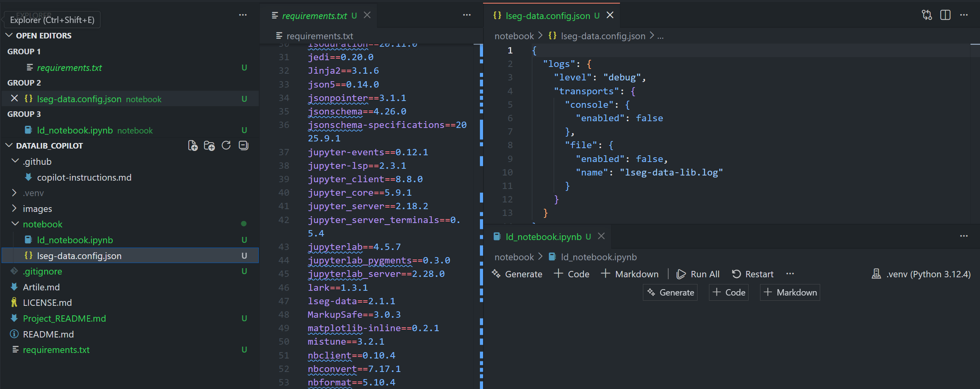Restart the notebook kernel

tap(753, 274)
